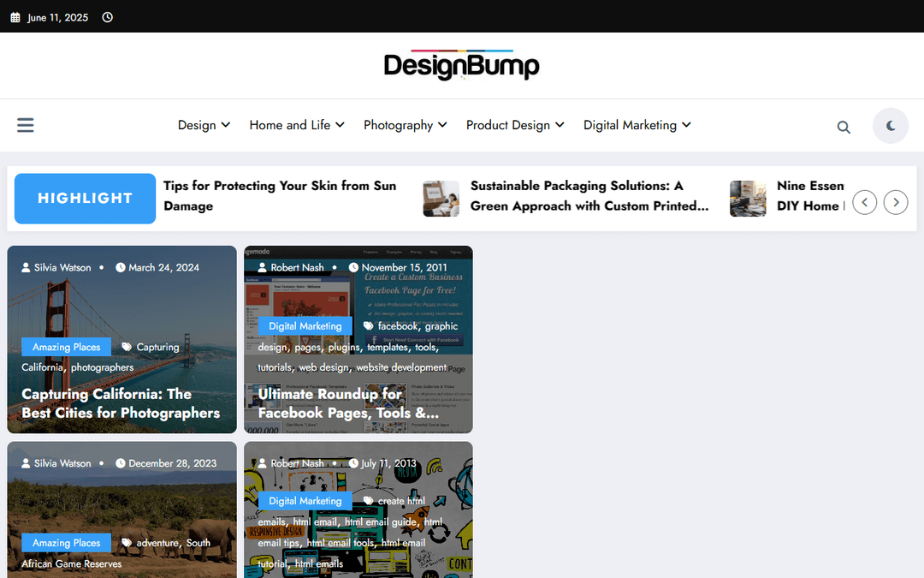Click the clock icon in top bar

[107, 17]
